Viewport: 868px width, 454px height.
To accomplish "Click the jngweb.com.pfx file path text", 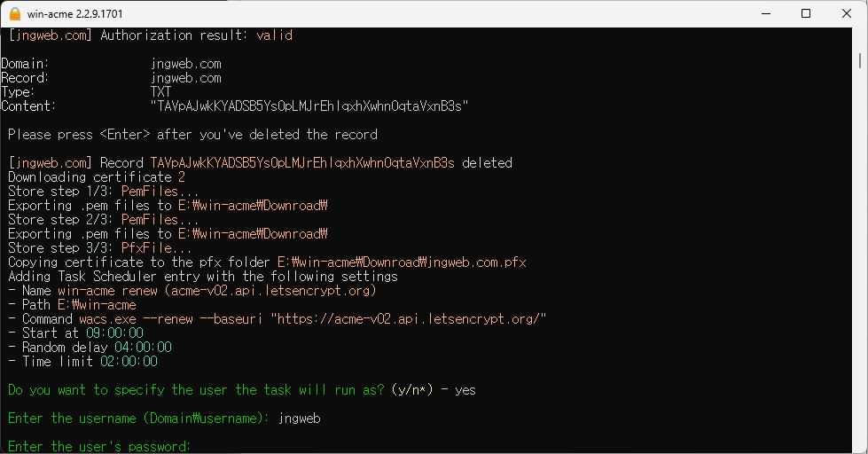I will click(402, 262).
